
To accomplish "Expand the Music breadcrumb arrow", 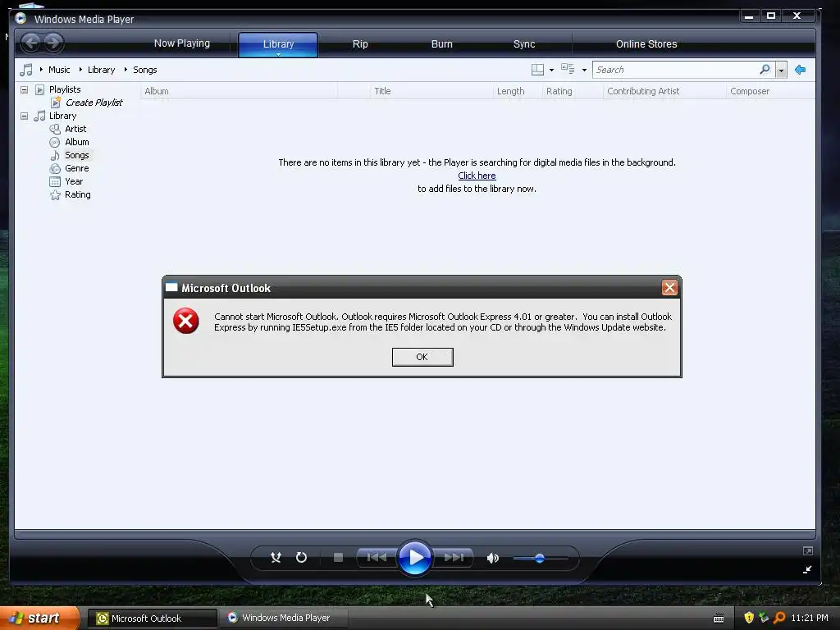I will click(41, 70).
